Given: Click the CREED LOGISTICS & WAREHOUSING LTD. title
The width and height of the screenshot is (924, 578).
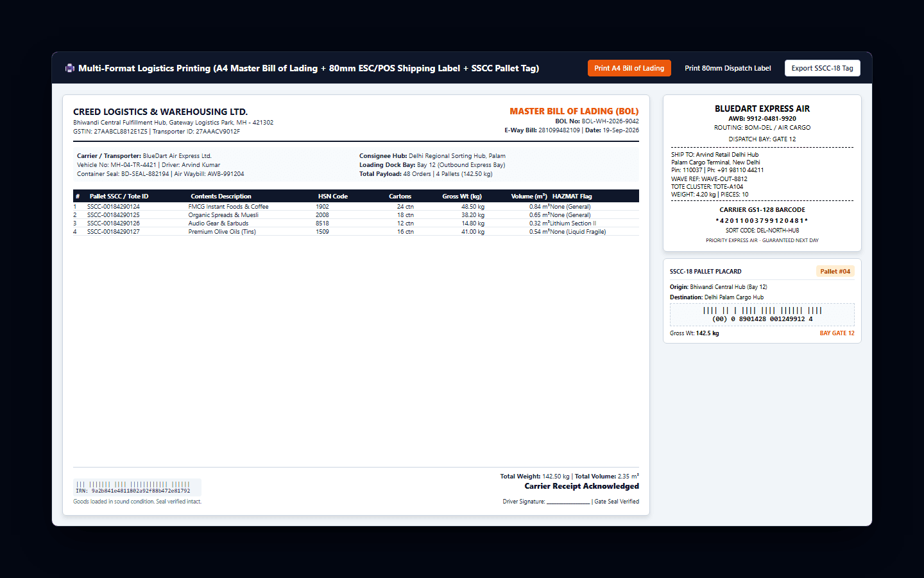Looking at the screenshot, I should tap(160, 112).
